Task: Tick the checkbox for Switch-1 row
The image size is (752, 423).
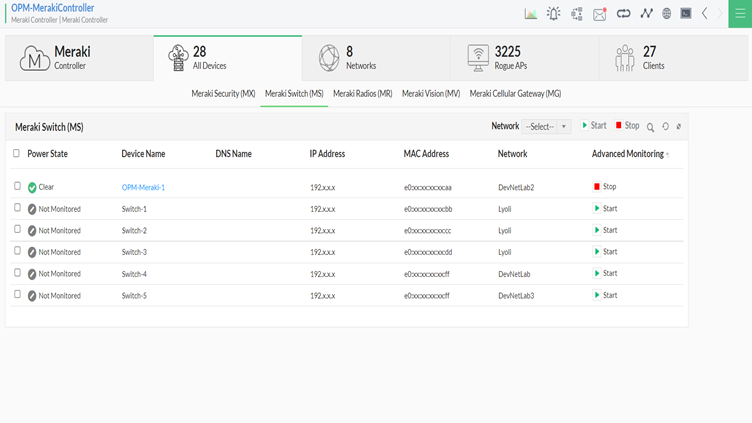Action: click(x=17, y=208)
